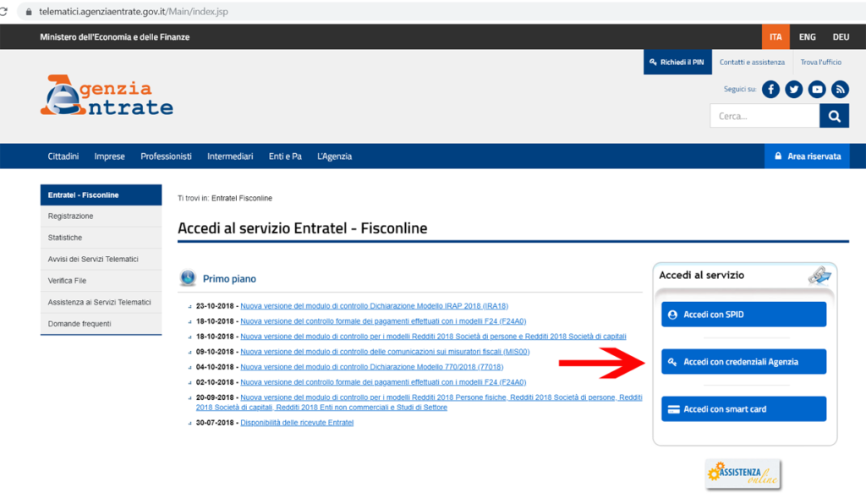
Task: Open the L'Agenzia menu
Action: click(334, 156)
